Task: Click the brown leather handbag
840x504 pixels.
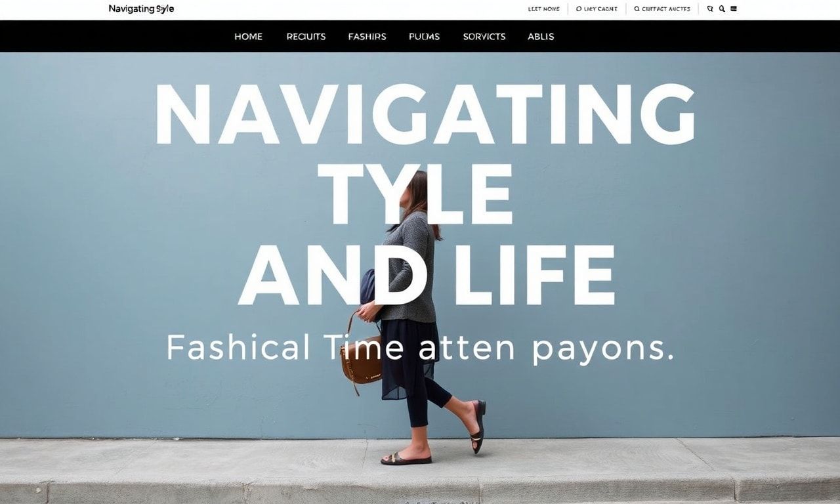Action: click(360, 361)
